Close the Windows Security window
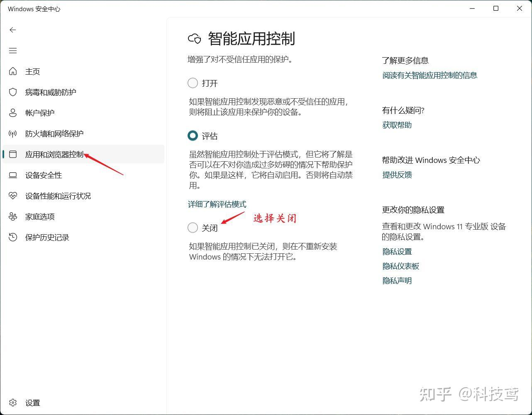This screenshot has width=532, height=415. click(x=520, y=8)
